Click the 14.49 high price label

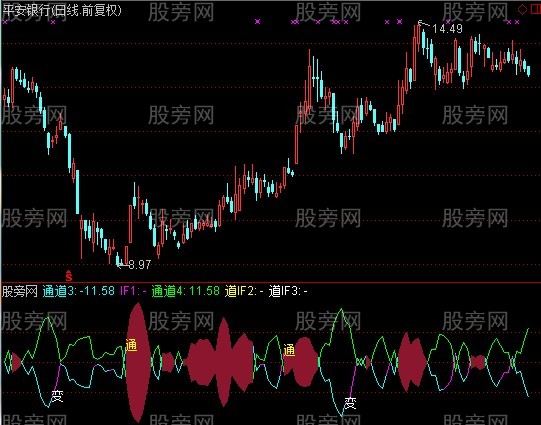coord(447,29)
